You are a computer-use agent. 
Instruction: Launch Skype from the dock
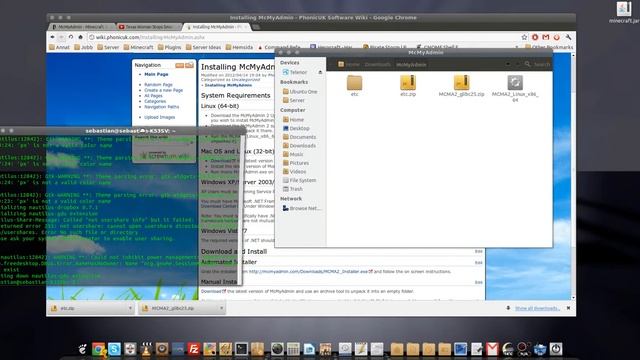(x=114, y=349)
